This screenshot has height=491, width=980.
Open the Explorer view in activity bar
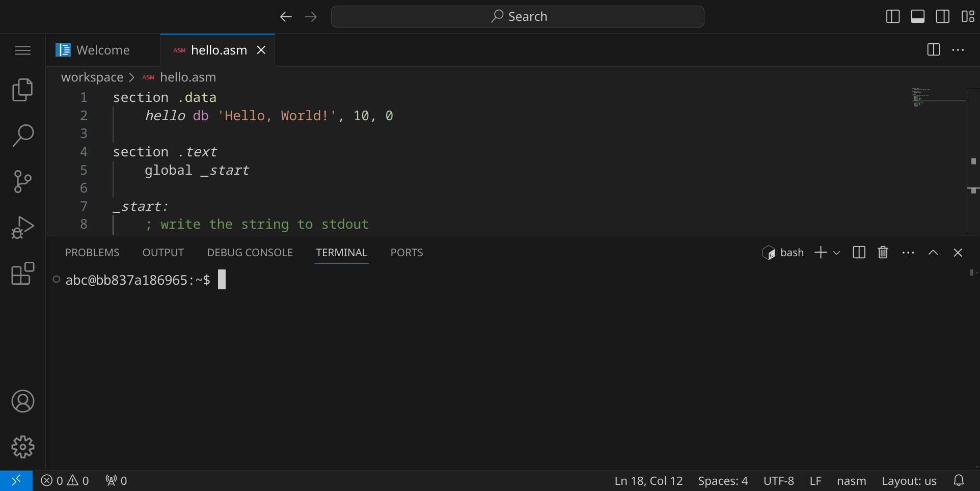pyautogui.click(x=22, y=90)
